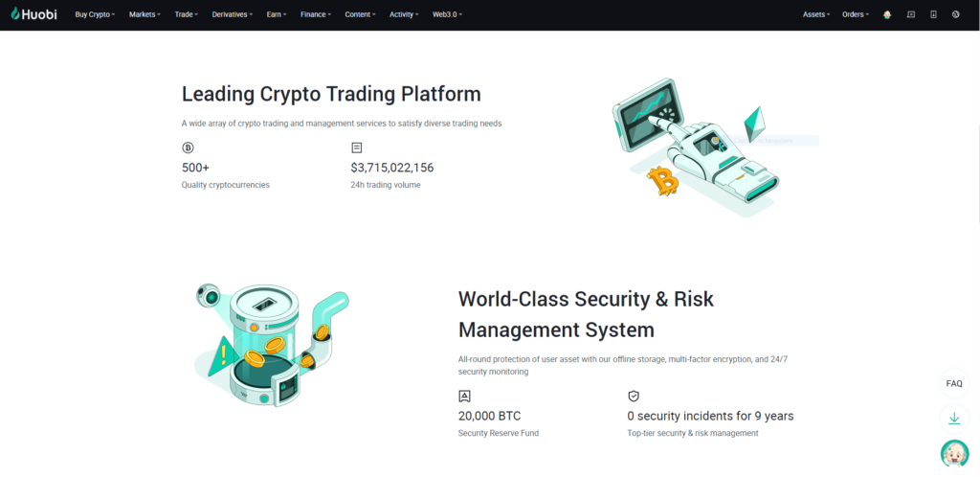Expand the Orders dropdown

(856, 14)
